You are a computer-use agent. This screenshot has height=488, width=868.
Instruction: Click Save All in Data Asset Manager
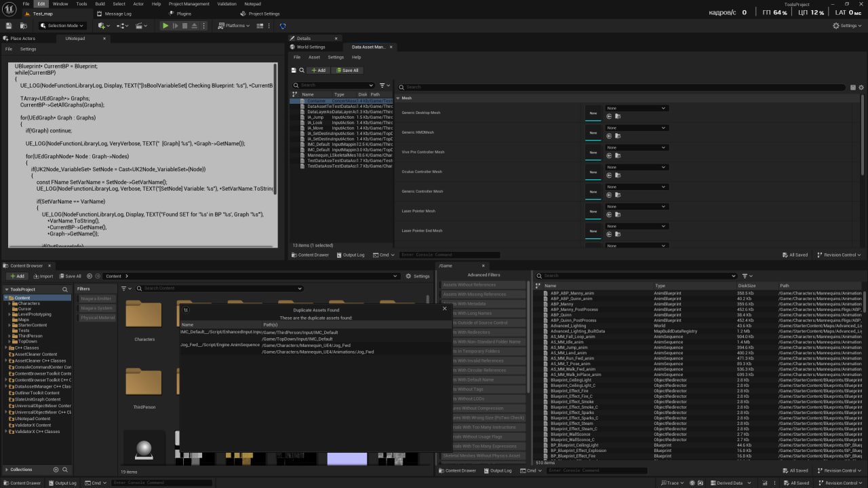[x=347, y=70]
